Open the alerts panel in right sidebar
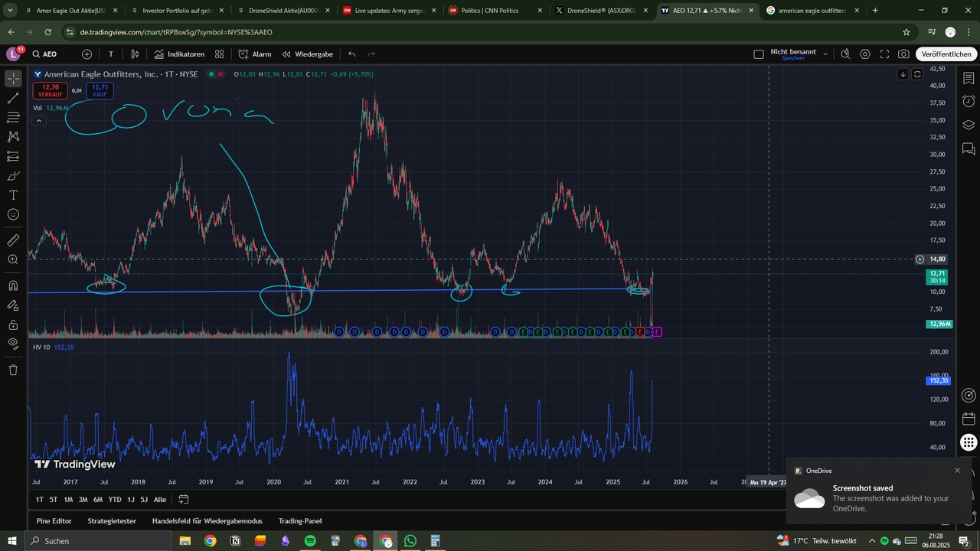The width and height of the screenshot is (980, 551). pos(969,102)
